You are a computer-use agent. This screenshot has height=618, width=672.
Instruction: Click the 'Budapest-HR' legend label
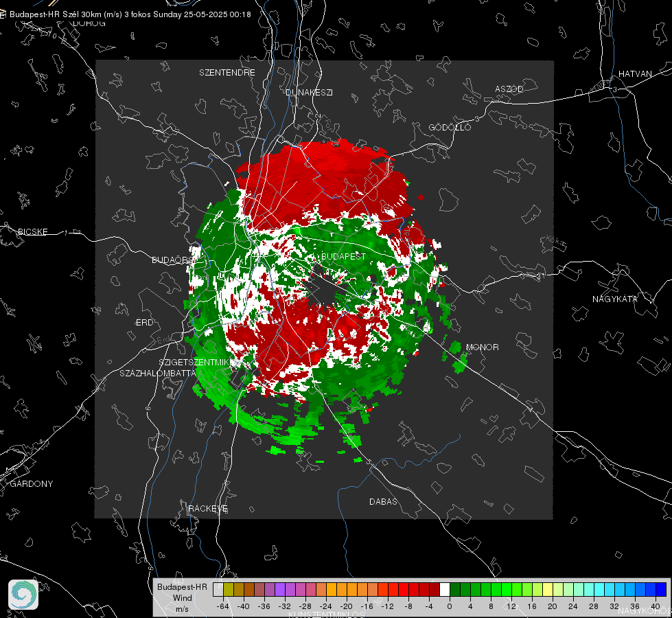tap(182, 586)
